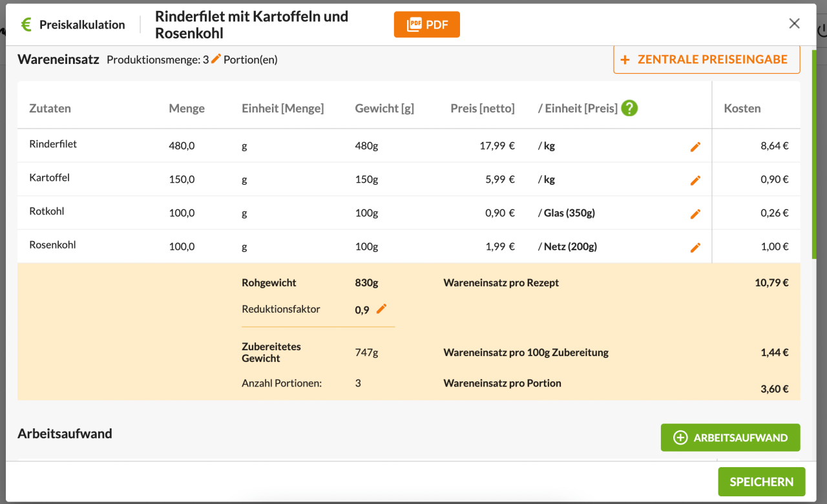Click the plus icon on Arbeitsaufwand

tap(680, 437)
